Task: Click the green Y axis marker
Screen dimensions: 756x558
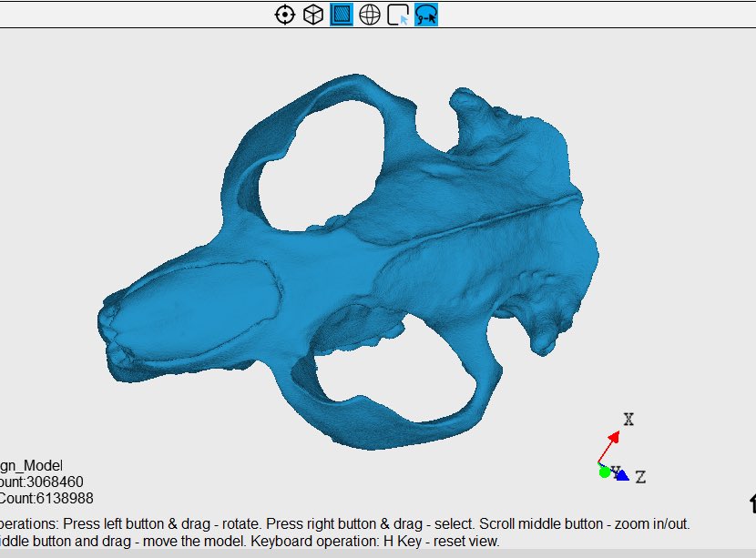Action: [604, 472]
